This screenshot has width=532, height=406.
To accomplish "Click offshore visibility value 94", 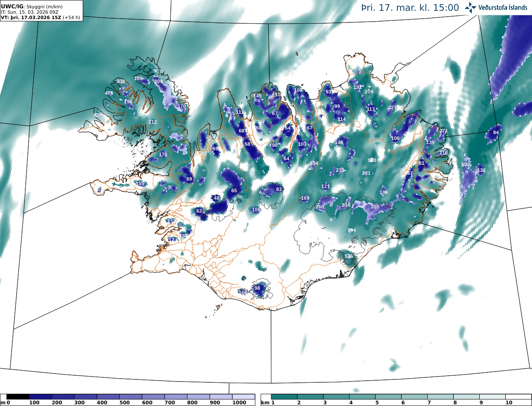I will (x=495, y=132).
